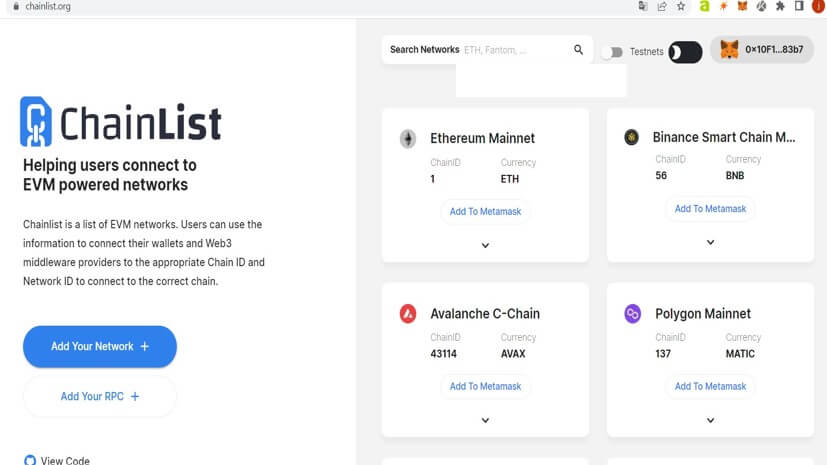Expand Ethereum Mainnet card details chevron
The image size is (827, 465).
pos(485,245)
